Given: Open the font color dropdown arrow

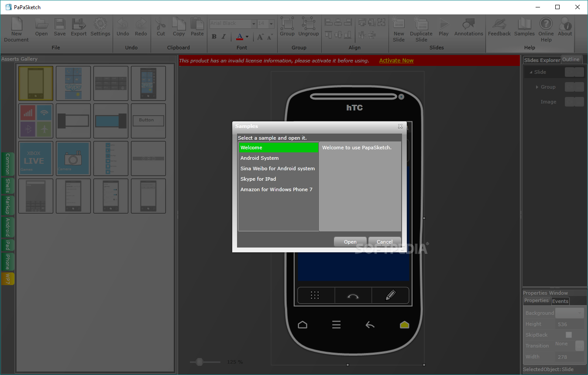Looking at the screenshot, I should click(247, 37).
